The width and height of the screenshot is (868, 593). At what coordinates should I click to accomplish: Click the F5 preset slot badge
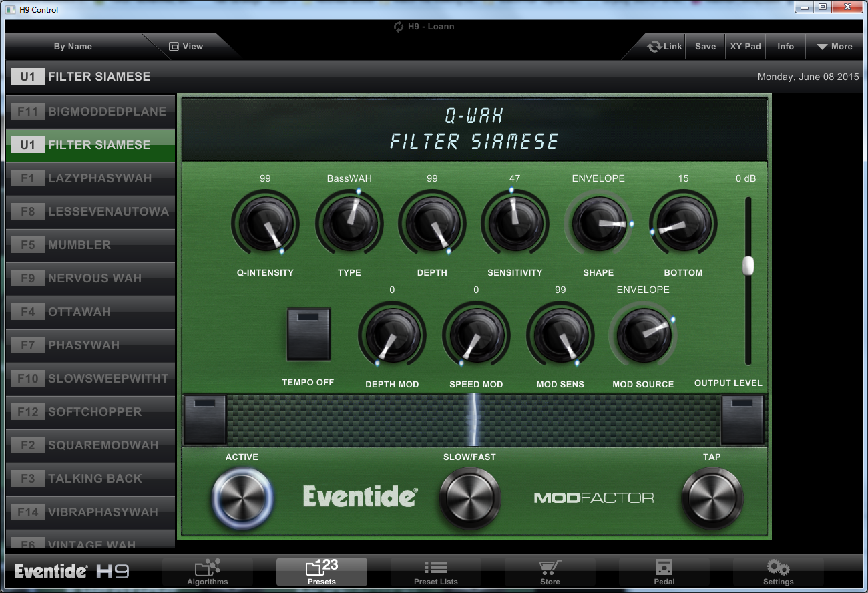point(27,245)
